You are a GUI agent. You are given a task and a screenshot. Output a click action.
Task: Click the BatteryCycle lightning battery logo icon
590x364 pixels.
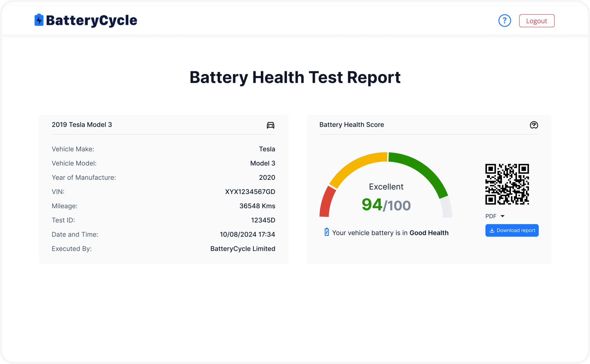click(x=39, y=20)
